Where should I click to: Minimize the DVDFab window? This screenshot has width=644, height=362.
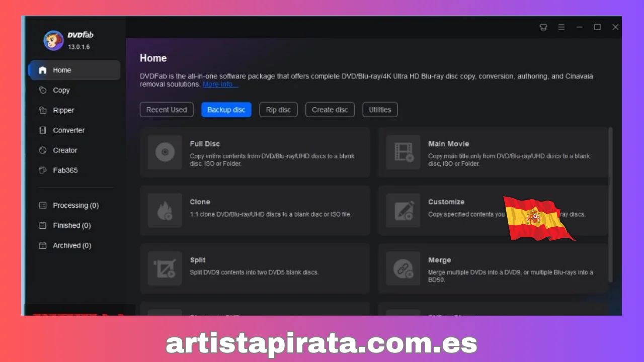coord(580,27)
